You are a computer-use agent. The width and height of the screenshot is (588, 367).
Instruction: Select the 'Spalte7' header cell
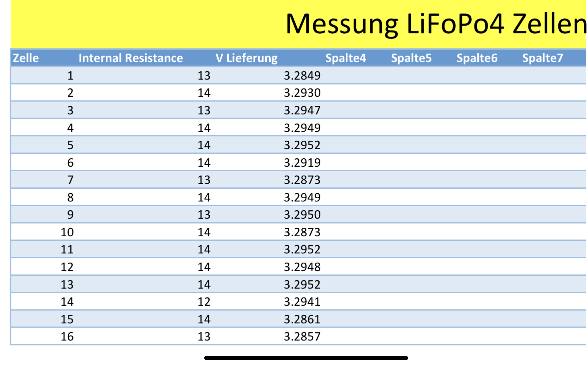pyautogui.click(x=543, y=58)
